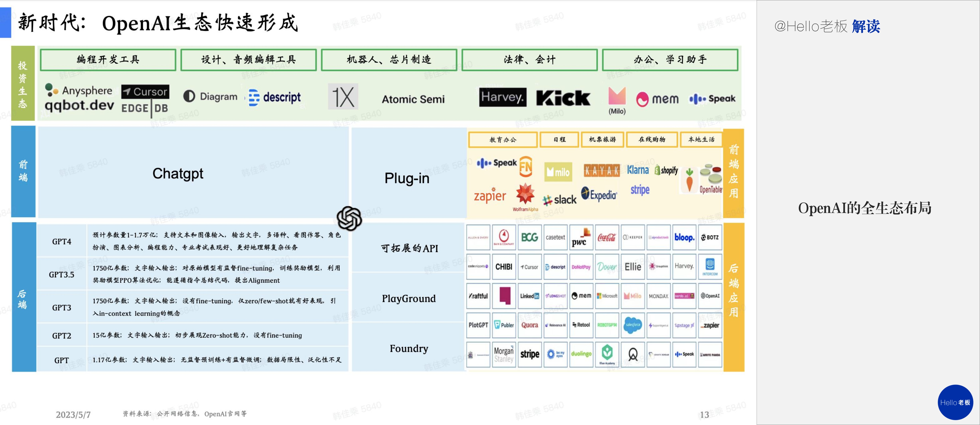Click the 'OpenAI的全生态布局' caption

point(864,208)
